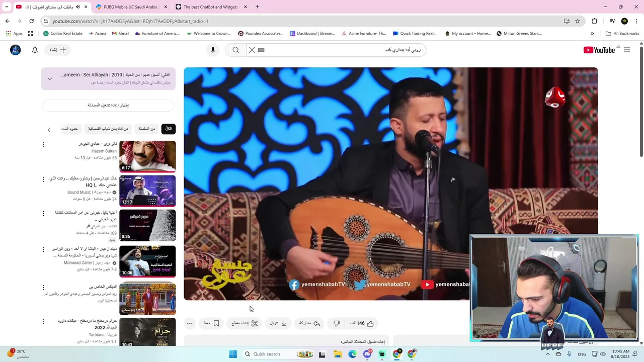Show more bookmarks with double chevron
644x362 pixels.
[x=592, y=34]
